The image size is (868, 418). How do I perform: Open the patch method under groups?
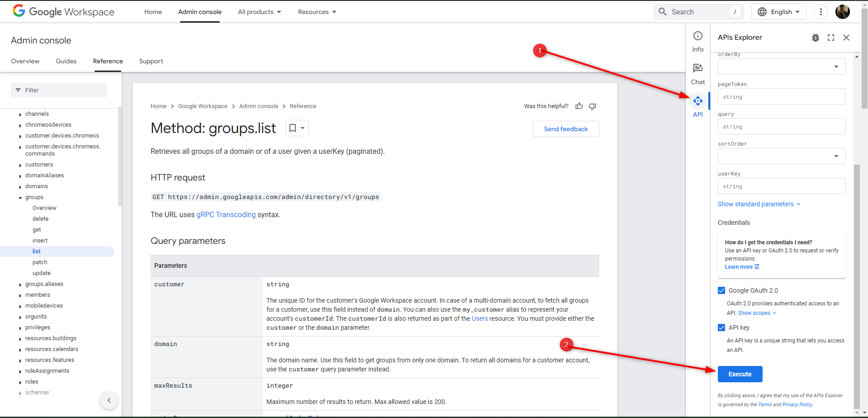40,262
